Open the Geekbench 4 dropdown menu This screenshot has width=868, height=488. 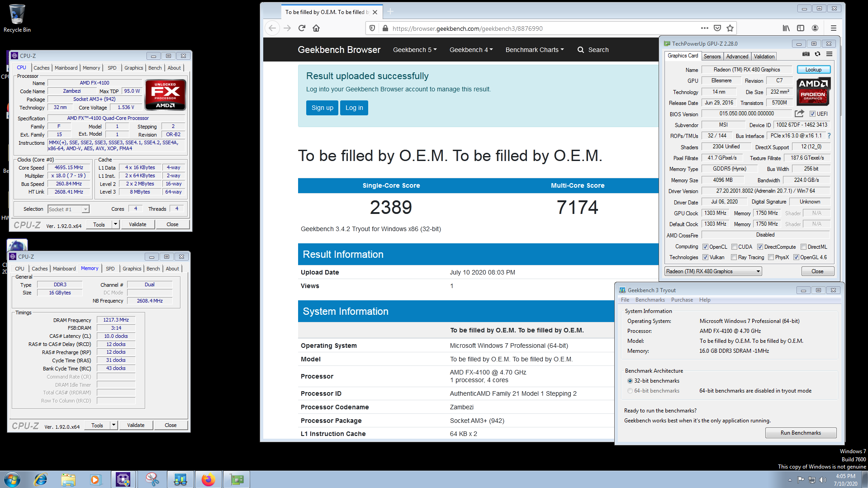(471, 50)
